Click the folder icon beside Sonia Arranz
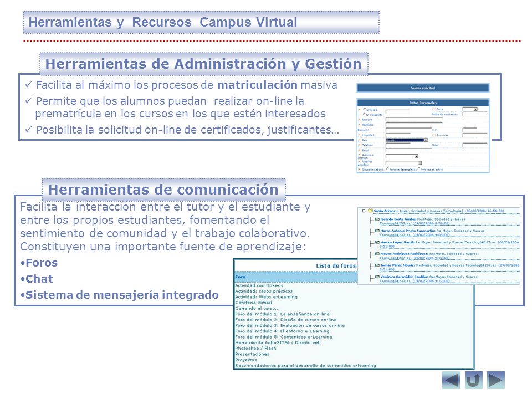 371,211
